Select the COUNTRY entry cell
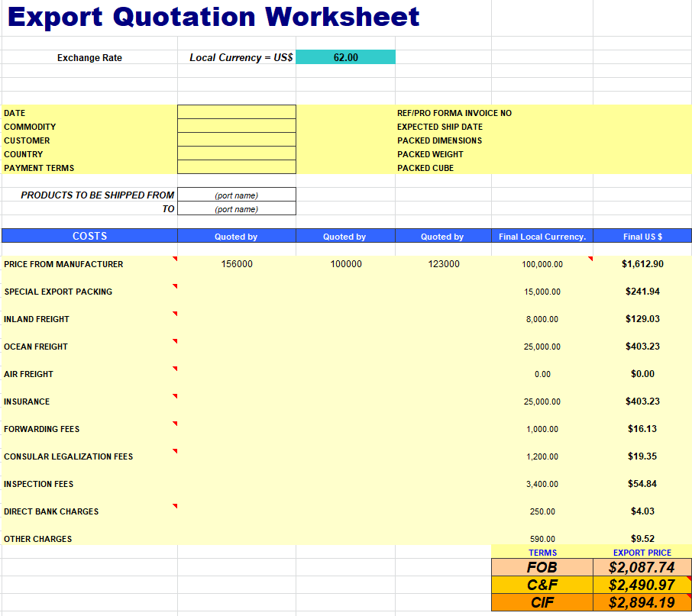The image size is (692, 616). click(237, 153)
